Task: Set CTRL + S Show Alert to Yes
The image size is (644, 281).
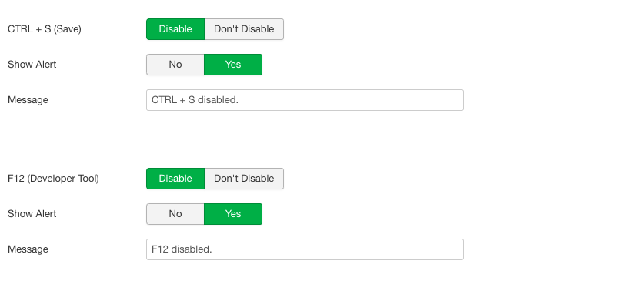Action: [x=233, y=65]
